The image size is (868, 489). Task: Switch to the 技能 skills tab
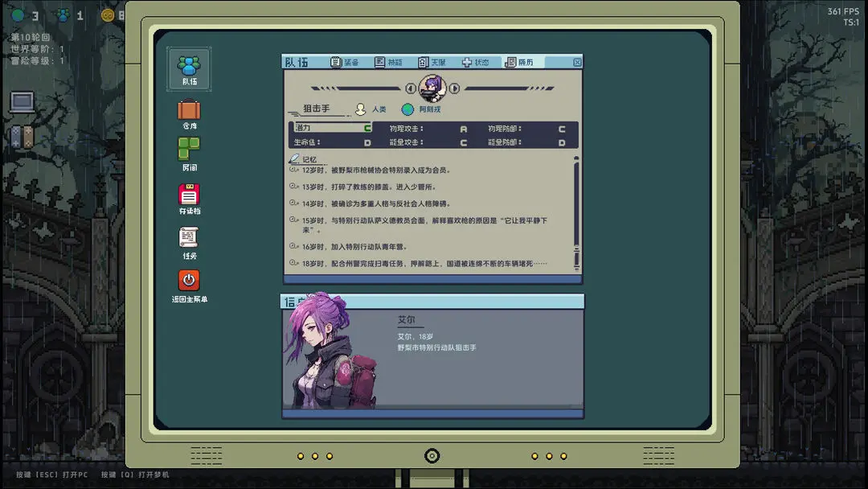click(x=389, y=62)
